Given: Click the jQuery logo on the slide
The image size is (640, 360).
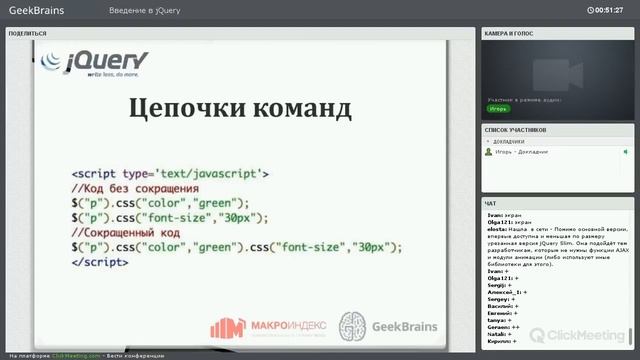Looking at the screenshot, I should click(94, 62).
